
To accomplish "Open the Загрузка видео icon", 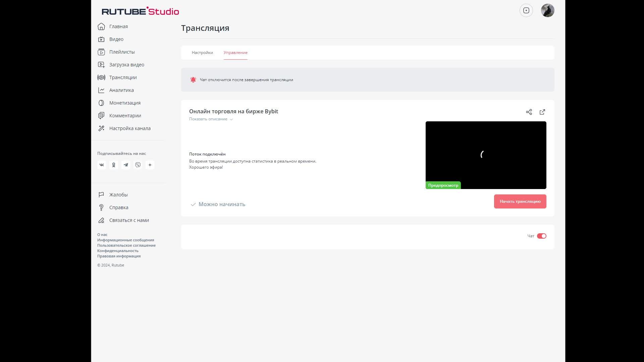I will pos(101,65).
